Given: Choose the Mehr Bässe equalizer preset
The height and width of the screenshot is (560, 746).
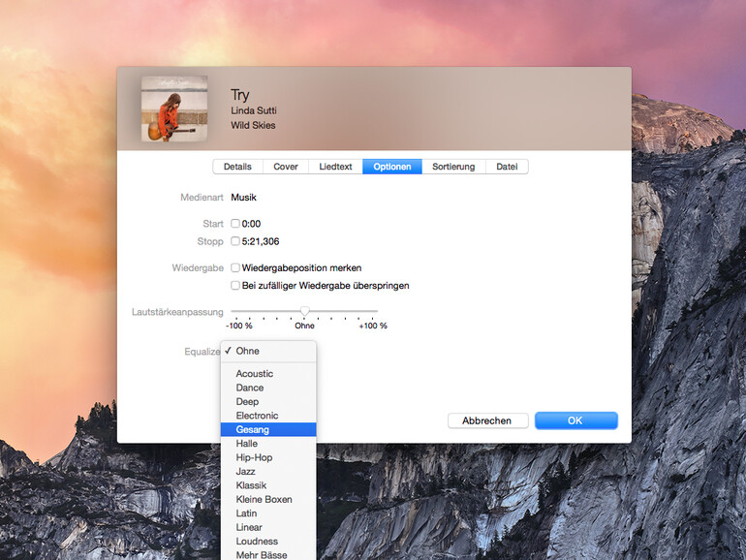Looking at the screenshot, I should pyautogui.click(x=268, y=554).
